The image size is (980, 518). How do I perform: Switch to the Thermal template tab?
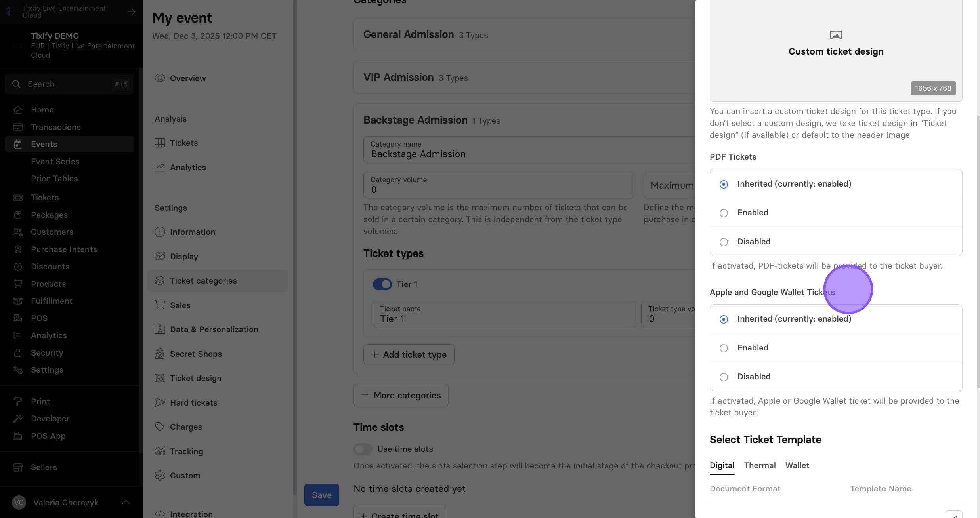(x=760, y=465)
